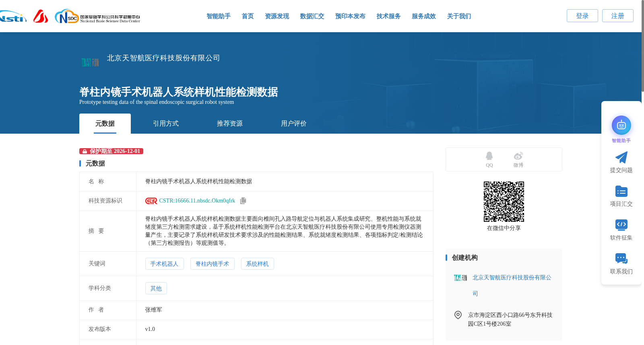
Task: Open the CSTR:16666.11.nbsdc.Okm0qfrk link
Action: pos(197,200)
